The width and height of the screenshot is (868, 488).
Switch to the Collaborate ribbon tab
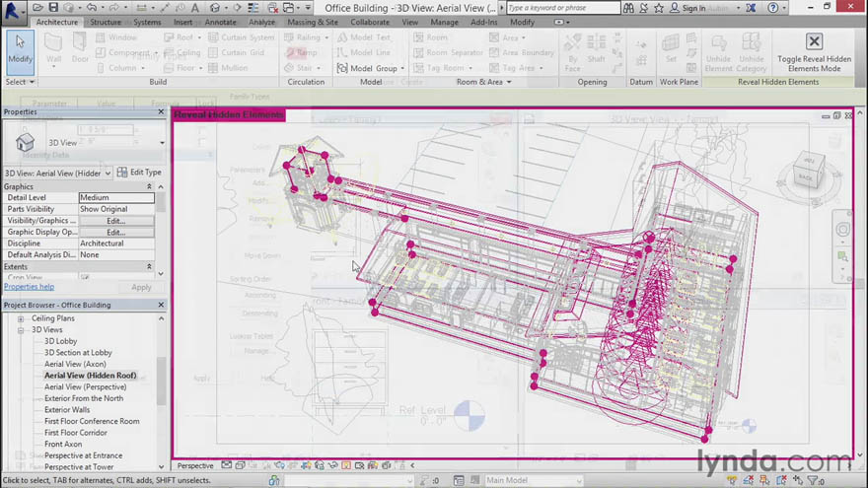coord(370,22)
